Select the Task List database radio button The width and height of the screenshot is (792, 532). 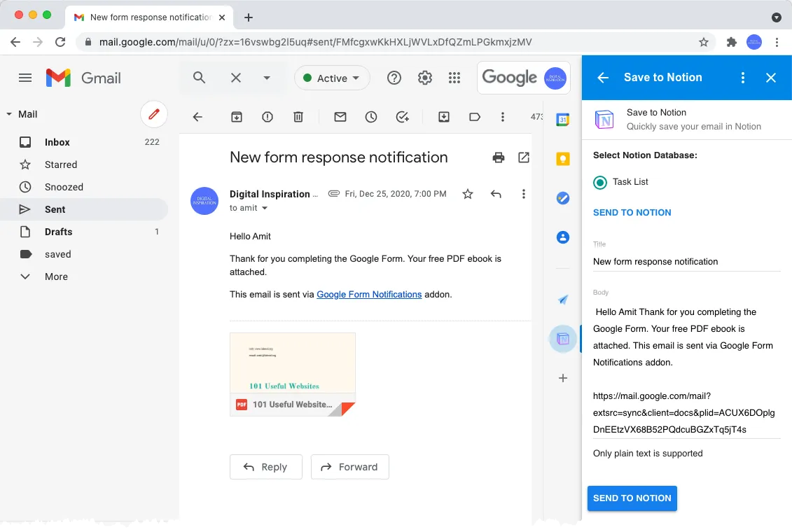tap(599, 182)
